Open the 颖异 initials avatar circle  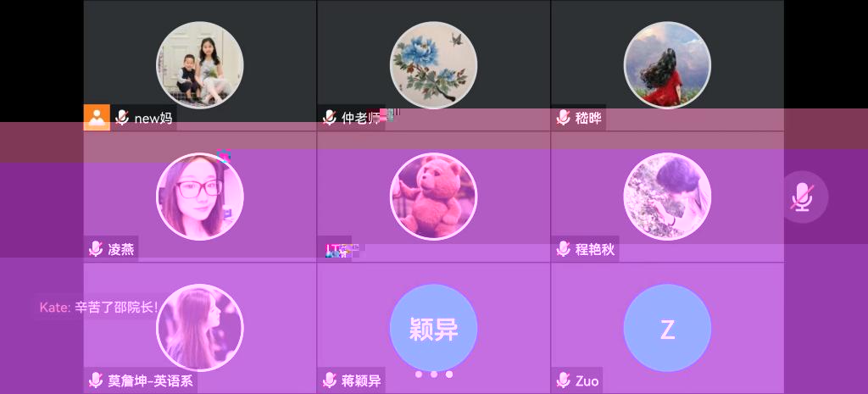click(x=433, y=328)
